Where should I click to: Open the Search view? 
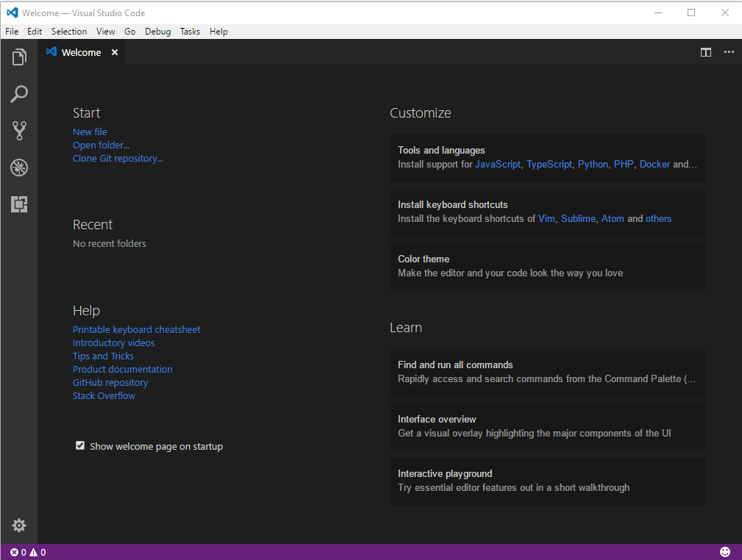(x=18, y=93)
